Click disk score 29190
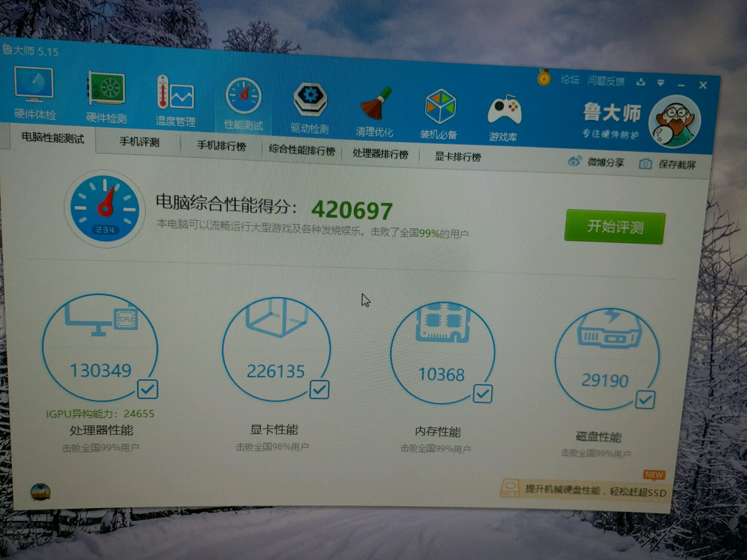The width and height of the screenshot is (747, 560). [x=605, y=380]
